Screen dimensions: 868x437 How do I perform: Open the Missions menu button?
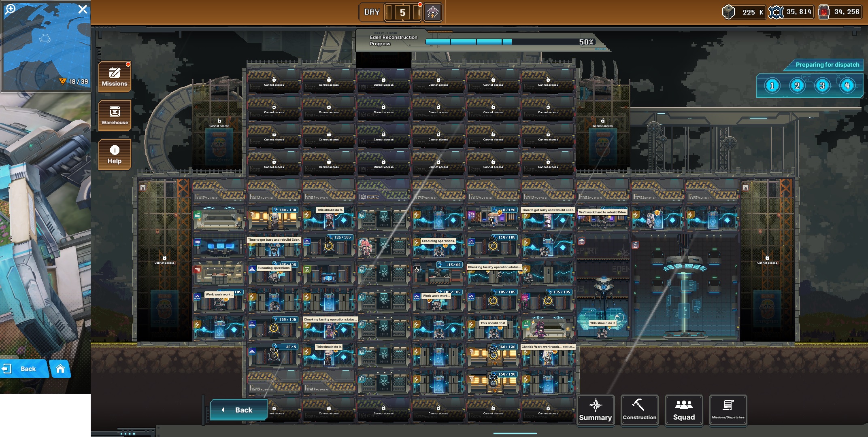pos(115,76)
